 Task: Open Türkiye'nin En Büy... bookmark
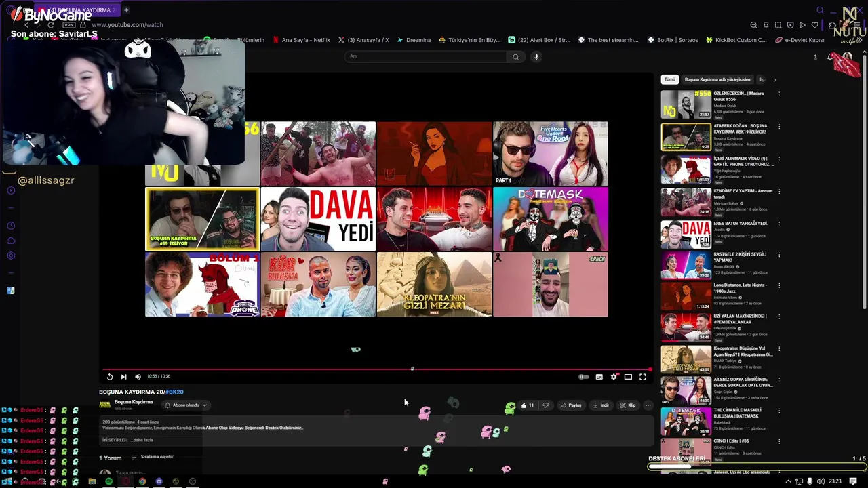click(x=469, y=40)
